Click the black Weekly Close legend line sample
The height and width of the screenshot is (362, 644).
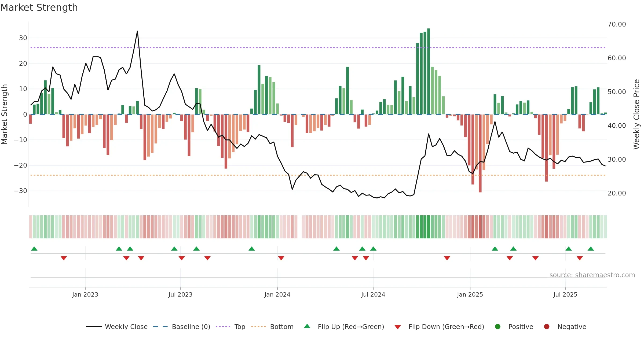pyautogui.click(x=94, y=327)
